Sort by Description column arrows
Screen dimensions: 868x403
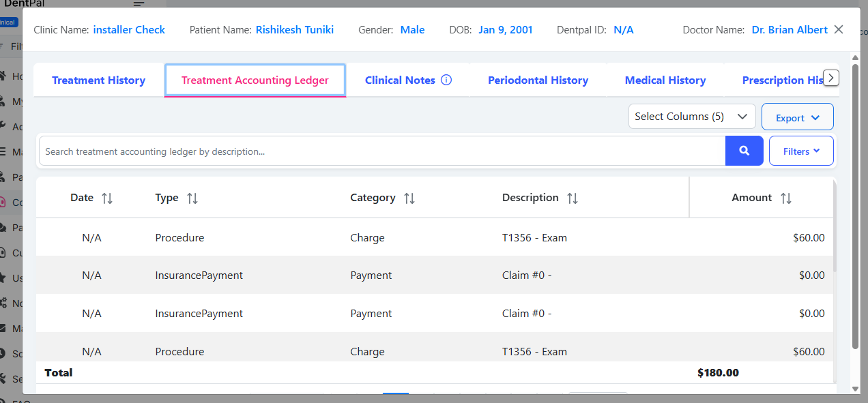(x=573, y=198)
